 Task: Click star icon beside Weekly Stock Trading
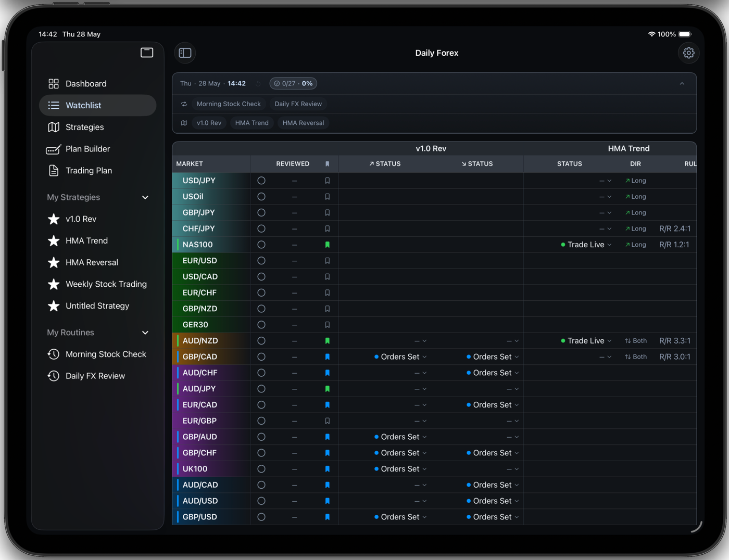pos(54,284)
